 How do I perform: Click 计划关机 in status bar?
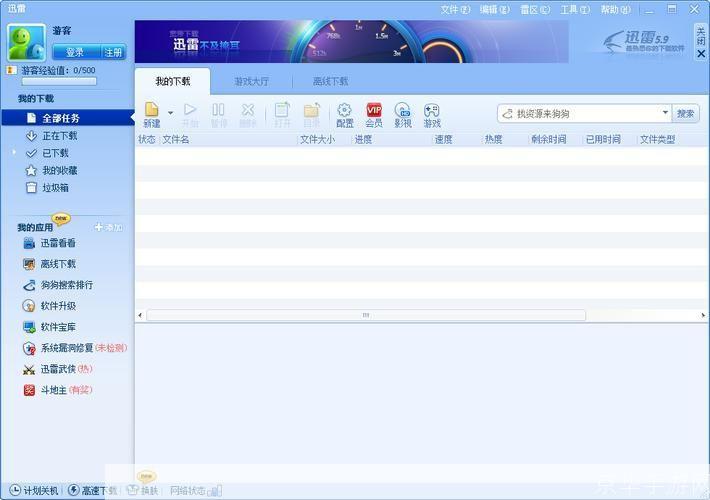coord(34,490)
